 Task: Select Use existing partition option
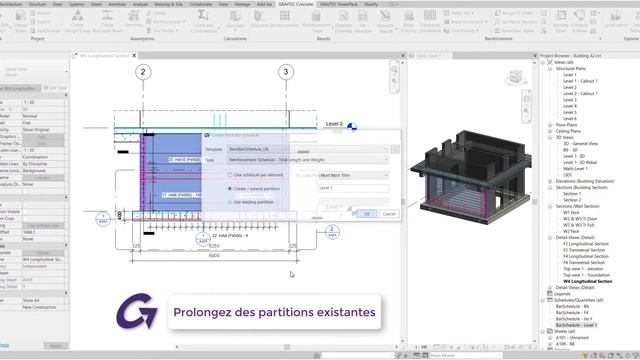[230, 202]
